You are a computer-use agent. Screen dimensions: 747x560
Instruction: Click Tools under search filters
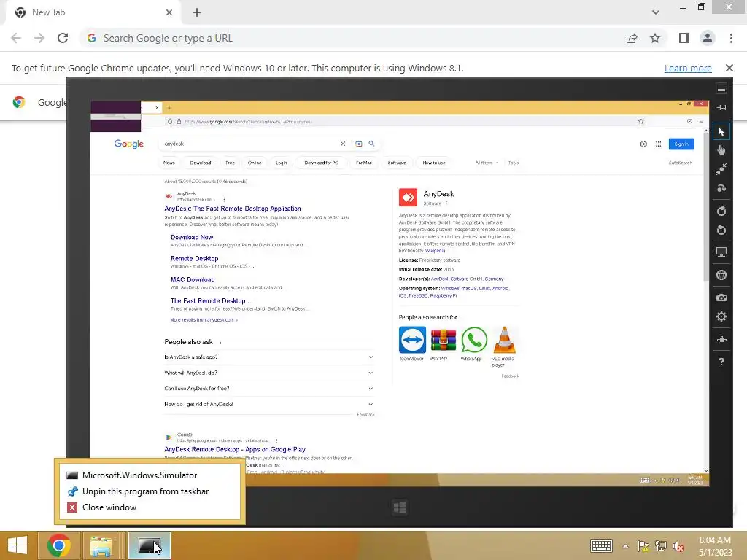click(x=514, y=163)
